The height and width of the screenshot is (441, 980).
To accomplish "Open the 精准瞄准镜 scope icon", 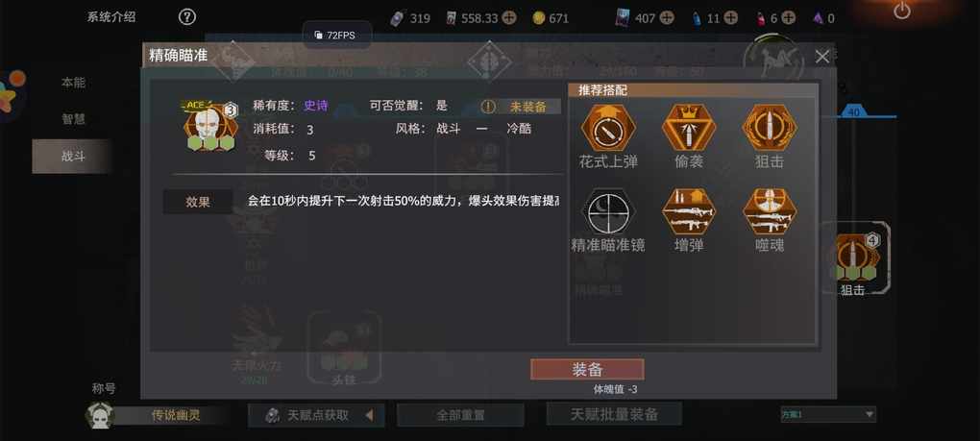I will tap(608, 211).
